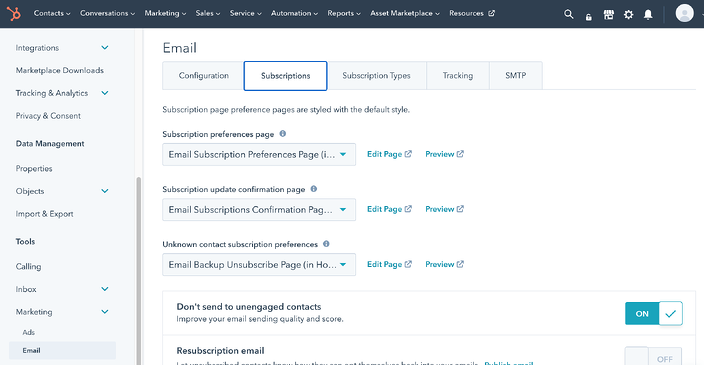Switch to the SMTP tab
Image resolution: width=704 pixels, height=365 pixels.
click(x=515, y=75)
